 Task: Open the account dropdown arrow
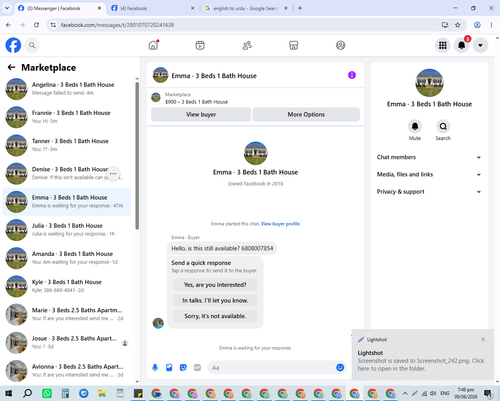point(480,45)
